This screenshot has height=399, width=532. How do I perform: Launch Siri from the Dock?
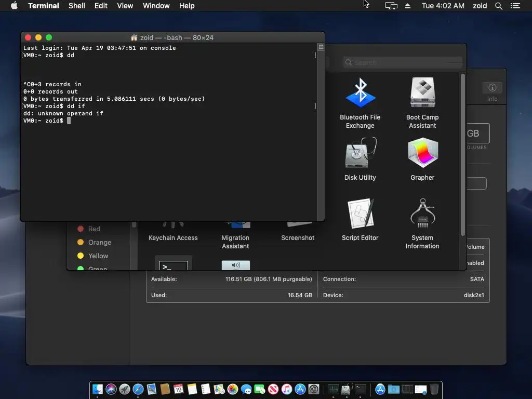[111, 389]
